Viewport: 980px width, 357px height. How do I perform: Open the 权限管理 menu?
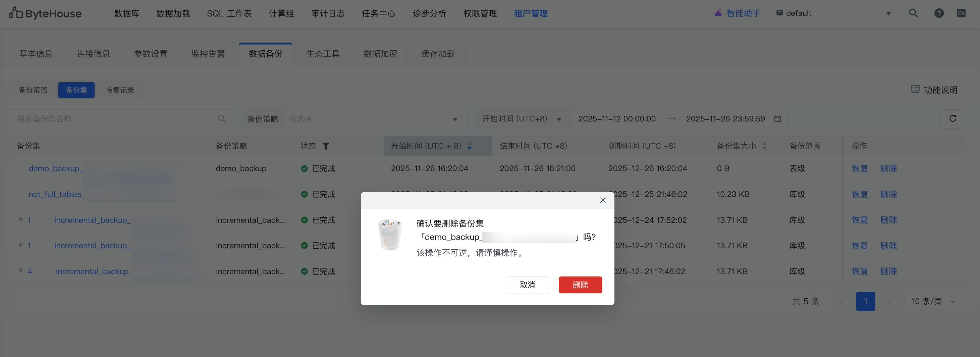480,14
